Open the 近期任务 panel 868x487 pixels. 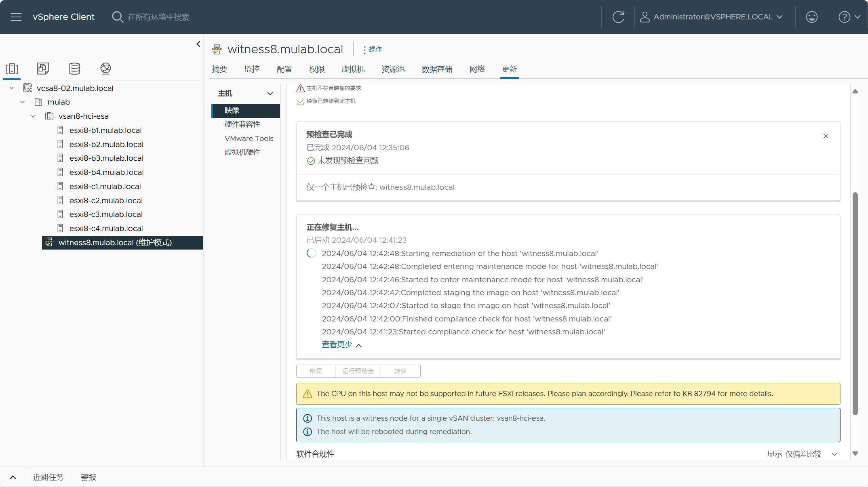[48, 477]
